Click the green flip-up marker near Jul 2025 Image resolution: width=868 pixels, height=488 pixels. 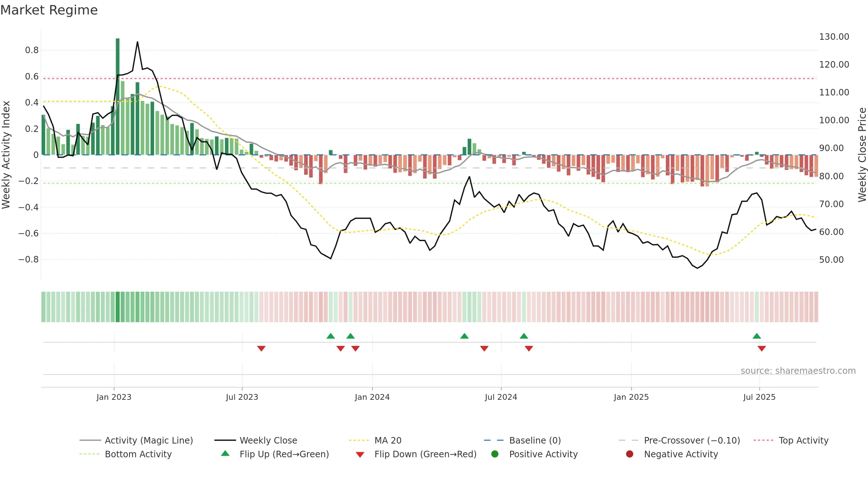tap(757, 336)
